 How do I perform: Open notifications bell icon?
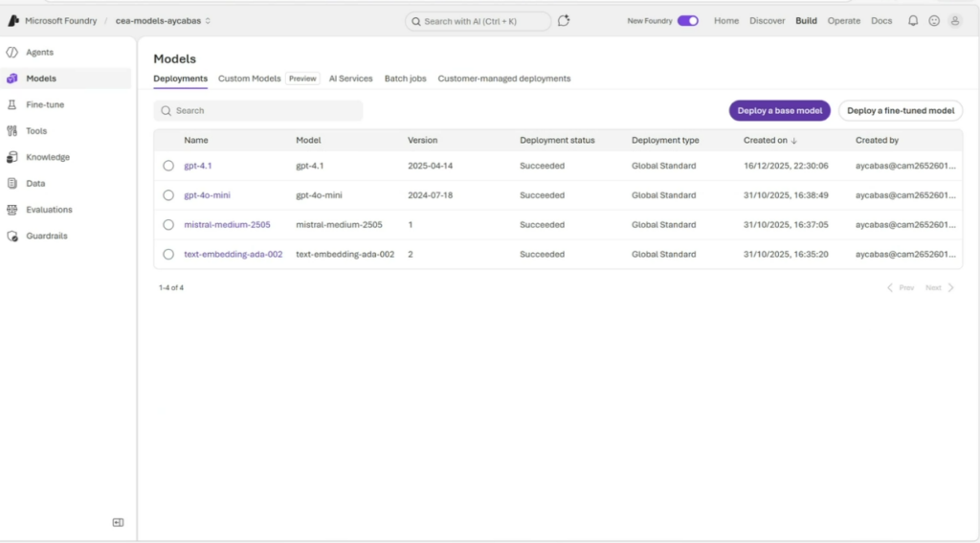tap(912, 20)
